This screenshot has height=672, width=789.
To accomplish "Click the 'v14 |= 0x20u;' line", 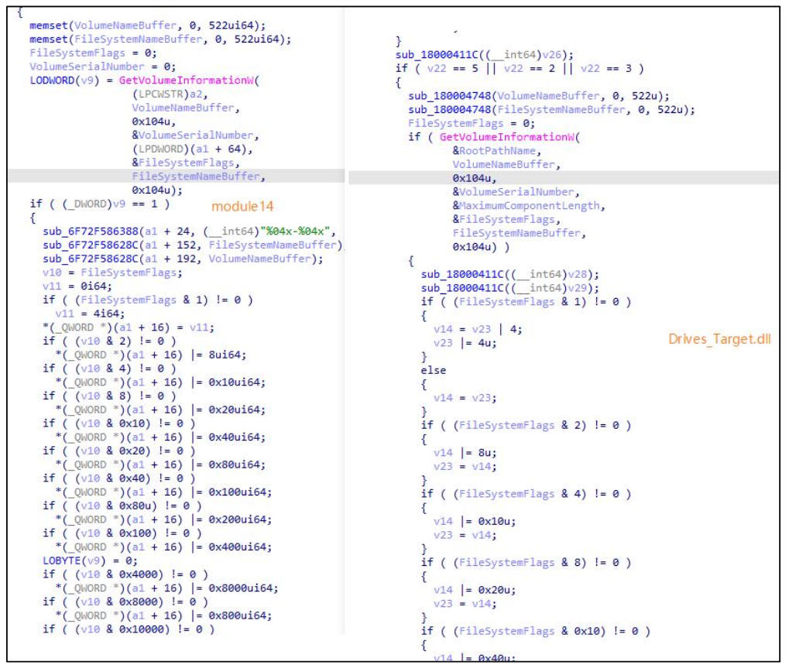I will pyautogui.click(x=475, y=591).
